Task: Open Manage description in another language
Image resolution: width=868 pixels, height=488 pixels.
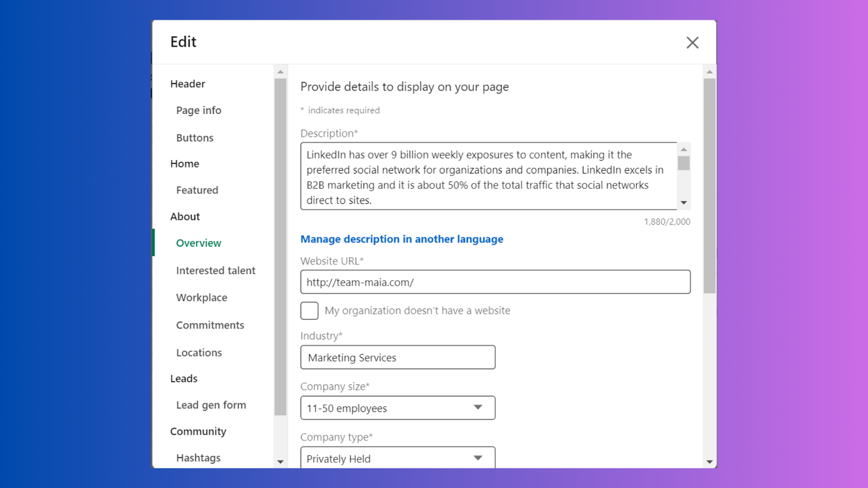Action: [x=401, y=239]
